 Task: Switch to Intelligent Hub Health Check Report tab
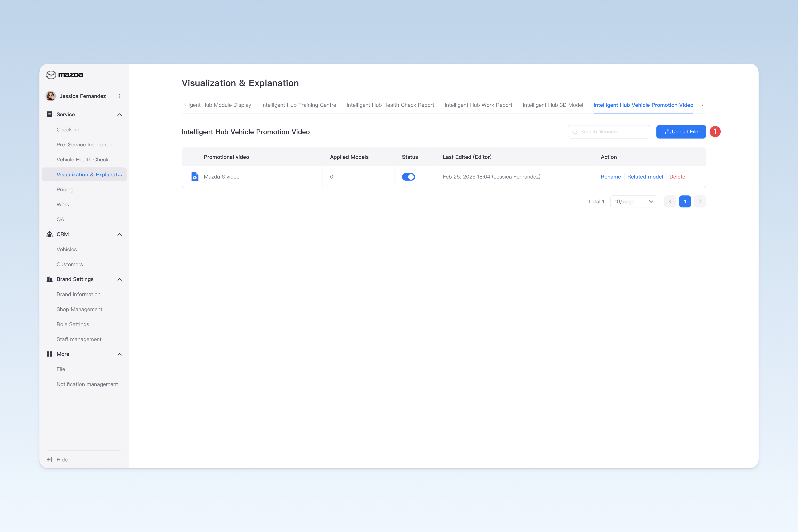click(x=390, y=105)
